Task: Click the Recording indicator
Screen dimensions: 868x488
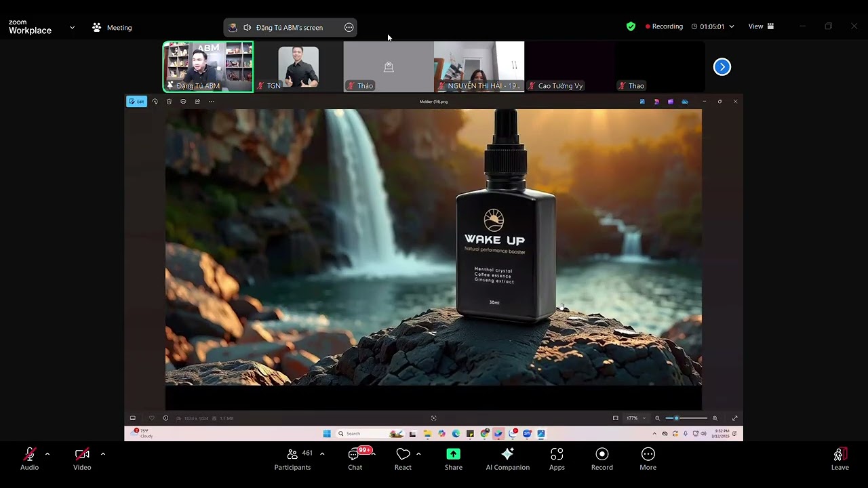Action: click(x=664, y=26)
